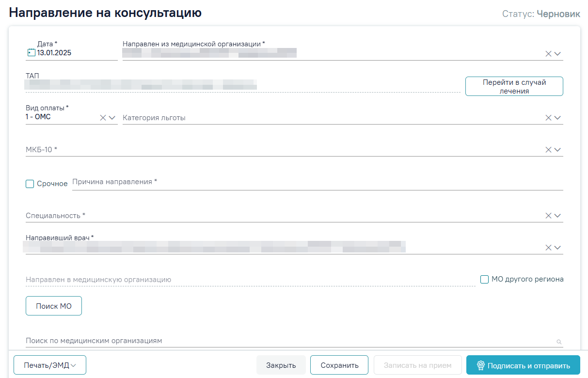Open the Вид оплаты dropdown

point(112,117)
